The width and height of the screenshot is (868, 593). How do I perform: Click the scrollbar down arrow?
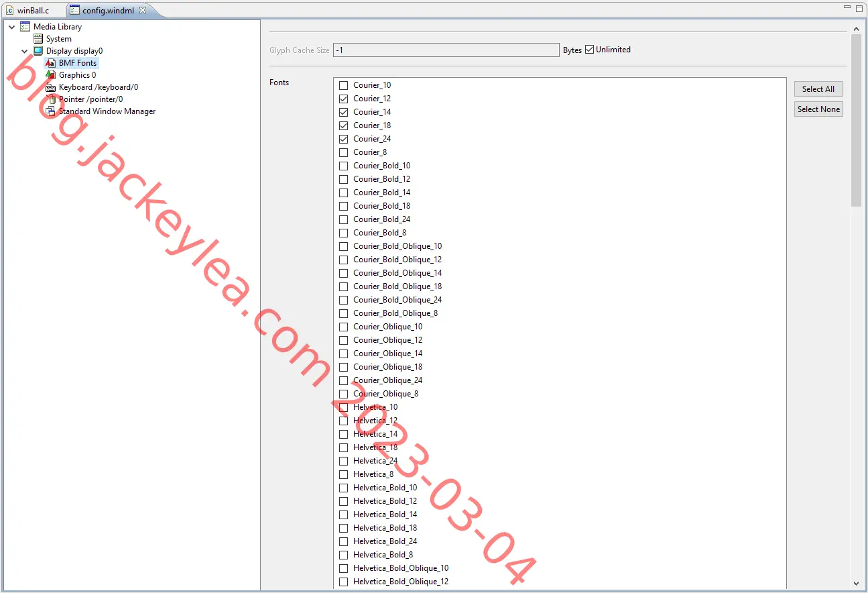point(856,584)
